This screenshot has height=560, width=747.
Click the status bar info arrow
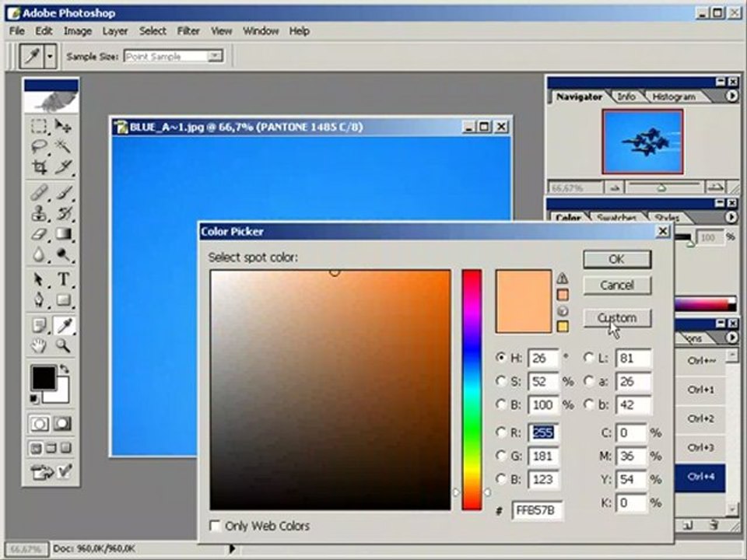pos(232,548)
